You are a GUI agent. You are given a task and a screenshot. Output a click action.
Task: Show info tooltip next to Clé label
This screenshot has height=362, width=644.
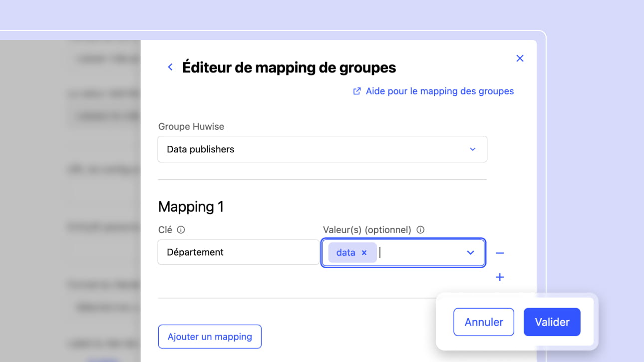[181, 230]
